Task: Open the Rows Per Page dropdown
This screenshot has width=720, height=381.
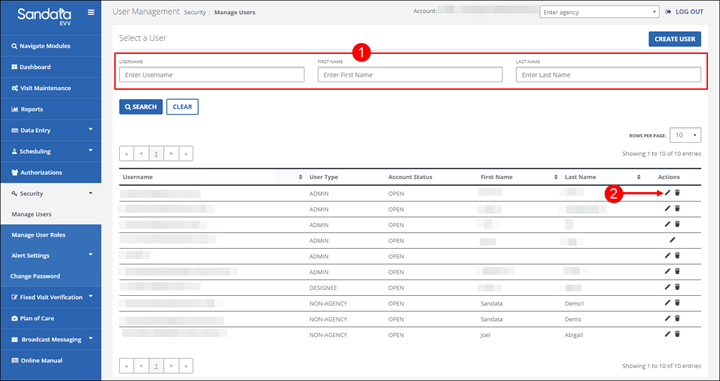Action: click(685, 135)
